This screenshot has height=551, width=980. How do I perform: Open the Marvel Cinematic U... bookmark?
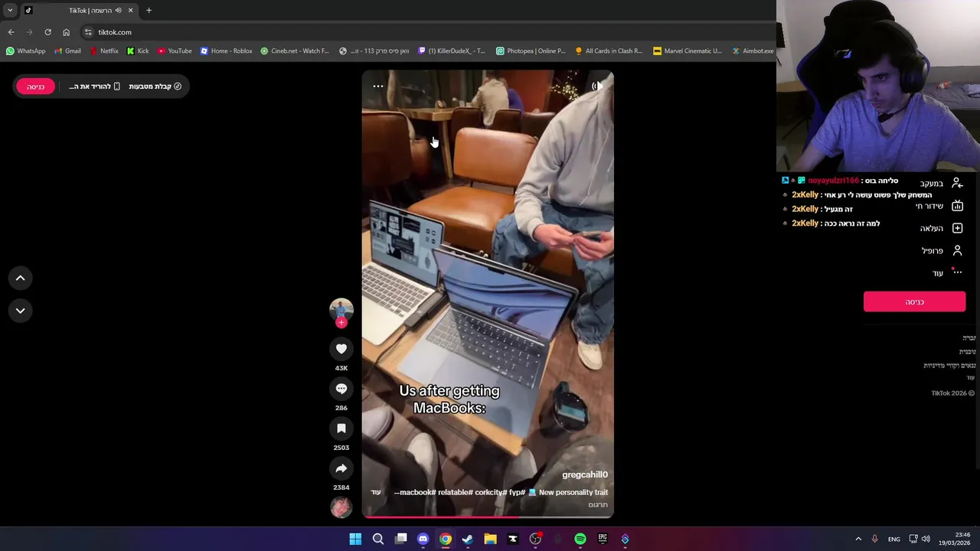(688, 51)
